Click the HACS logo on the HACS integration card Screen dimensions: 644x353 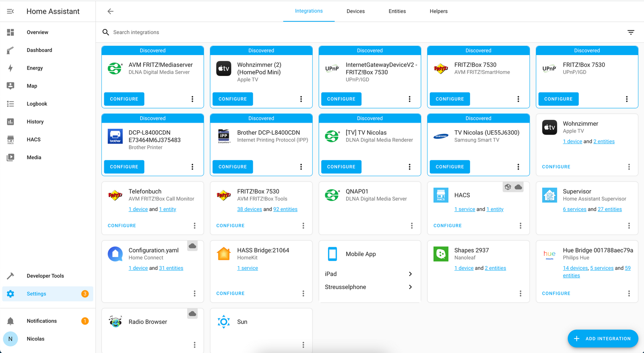[441, 195]
